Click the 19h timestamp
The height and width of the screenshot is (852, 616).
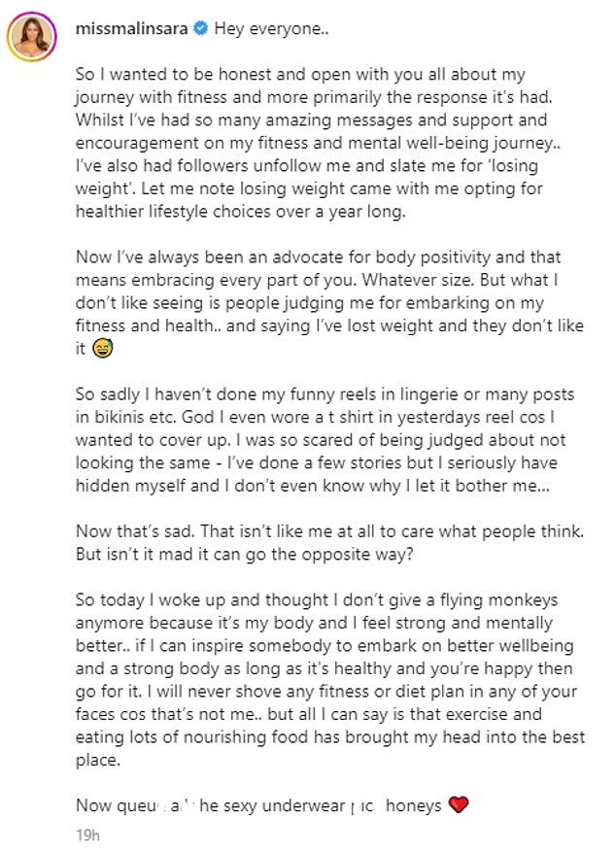coord(88,835)
